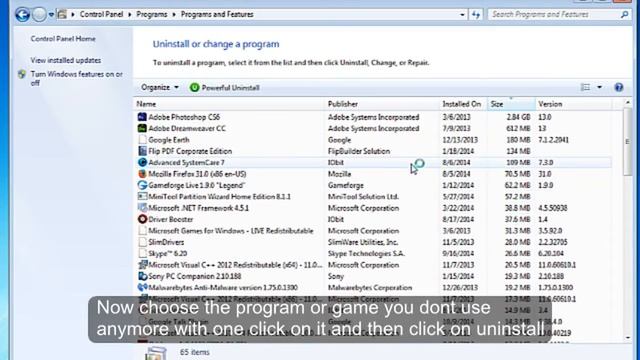Open Turn Windows features on or off

pos(77,78)
